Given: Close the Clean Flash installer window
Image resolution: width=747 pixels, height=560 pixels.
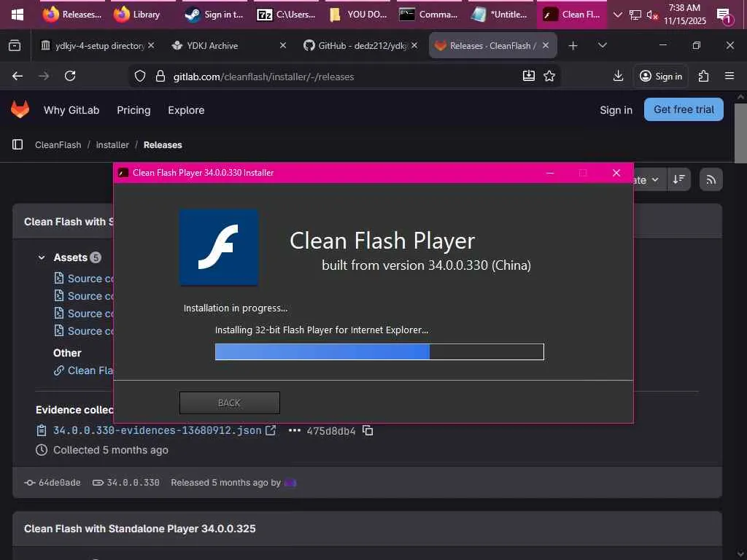Looking at the screenshot, I should coord(616,173).
